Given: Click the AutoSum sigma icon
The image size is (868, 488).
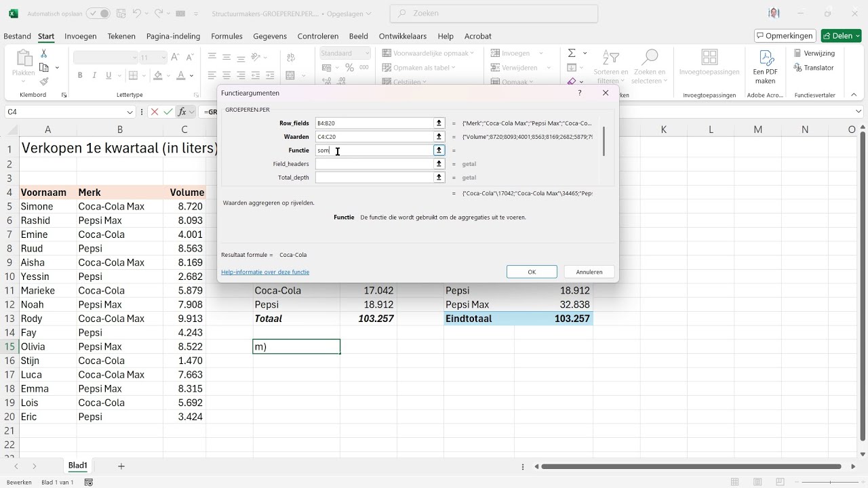Looking at the screenshot, I should (x=572, y=53).
